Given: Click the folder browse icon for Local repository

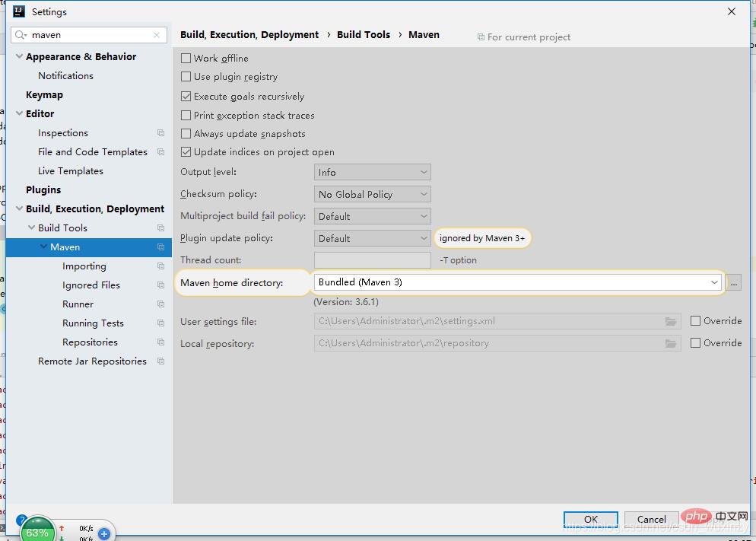Looking at the screenshot, I should pos(670,343).
